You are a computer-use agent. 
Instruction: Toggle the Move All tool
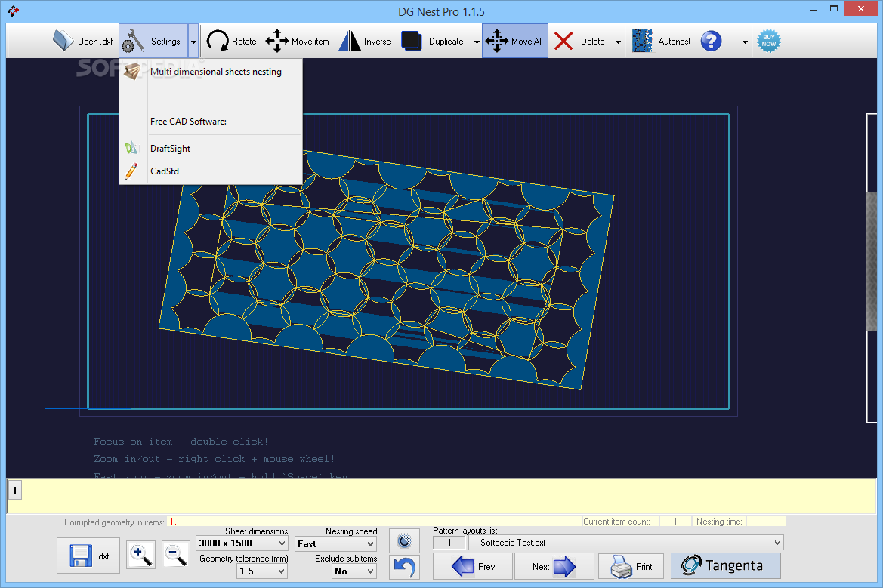[x=514, y=41]
